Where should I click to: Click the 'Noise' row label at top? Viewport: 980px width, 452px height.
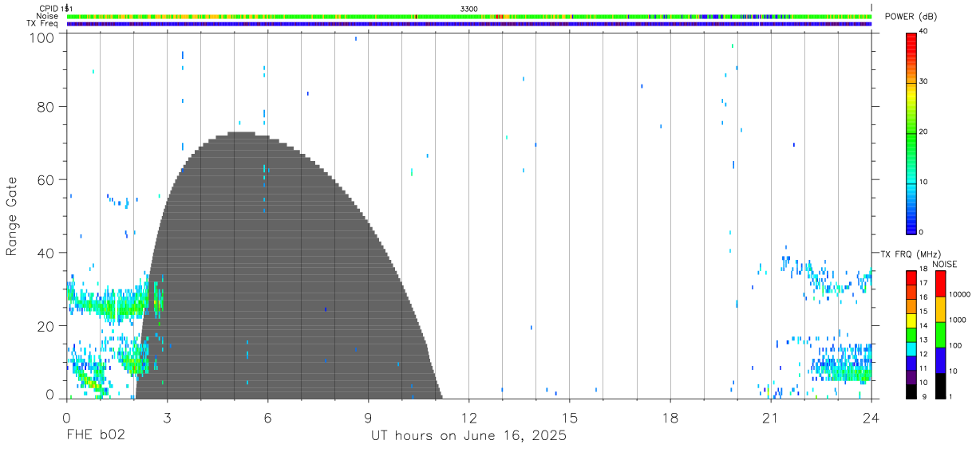click(47, 16)
